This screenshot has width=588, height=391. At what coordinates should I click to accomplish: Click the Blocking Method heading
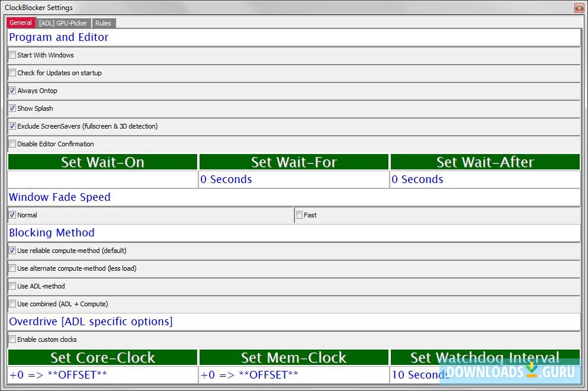(52, 233)
